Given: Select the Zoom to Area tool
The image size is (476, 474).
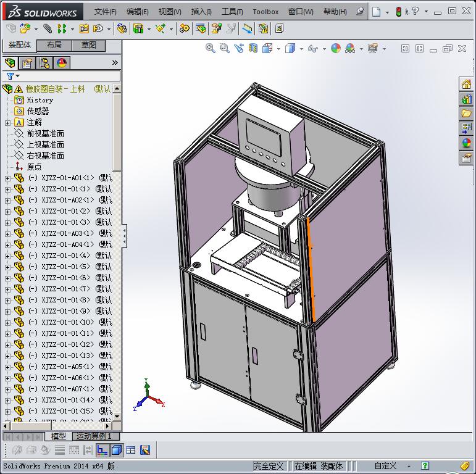Looking at the screenshot, I should 224,48.
